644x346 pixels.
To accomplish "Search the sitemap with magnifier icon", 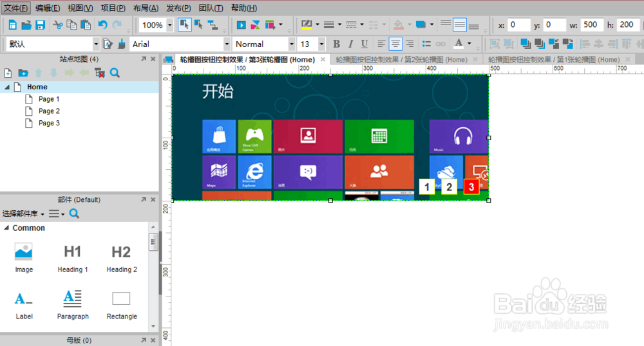I will [115, 73].
